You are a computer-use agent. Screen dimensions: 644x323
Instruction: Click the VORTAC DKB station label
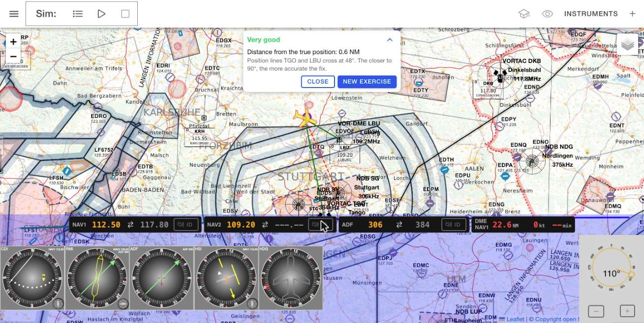click(521, 61)
